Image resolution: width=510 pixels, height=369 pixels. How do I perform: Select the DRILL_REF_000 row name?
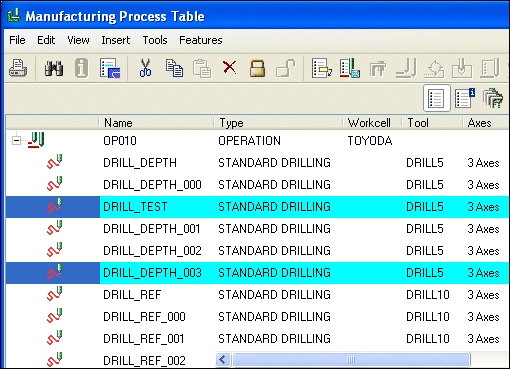point(144,317)
